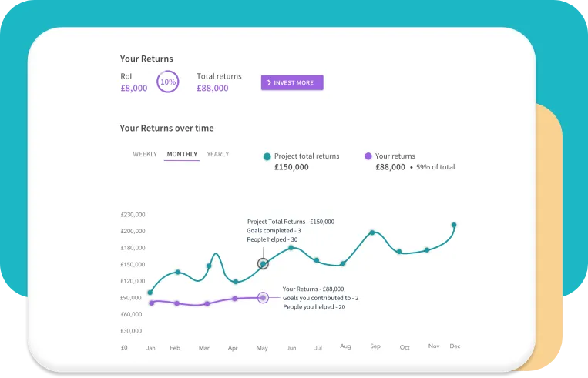Image resolution: width=588 pixels, height=378 pixels.
Task: Click the Project Total Returns tooltip
Action: [290, 230]
